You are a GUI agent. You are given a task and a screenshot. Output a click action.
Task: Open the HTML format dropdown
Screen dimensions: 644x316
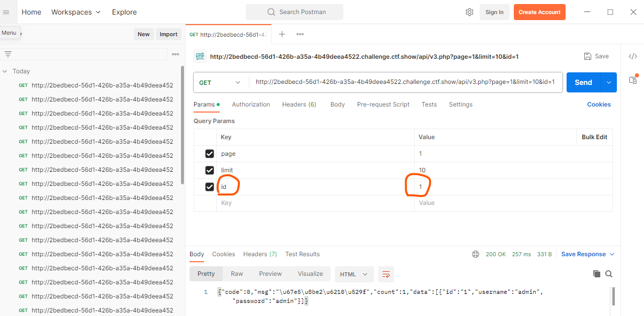click(354, 274)
